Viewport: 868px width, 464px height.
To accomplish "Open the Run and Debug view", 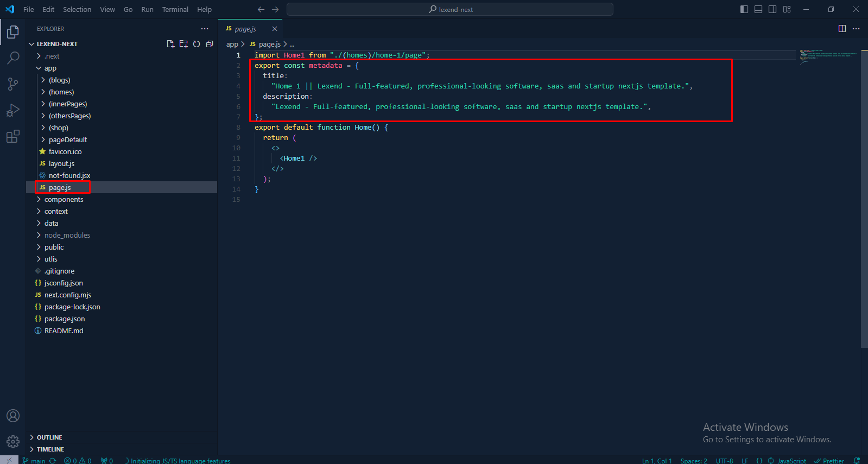I will click(13, 110).
